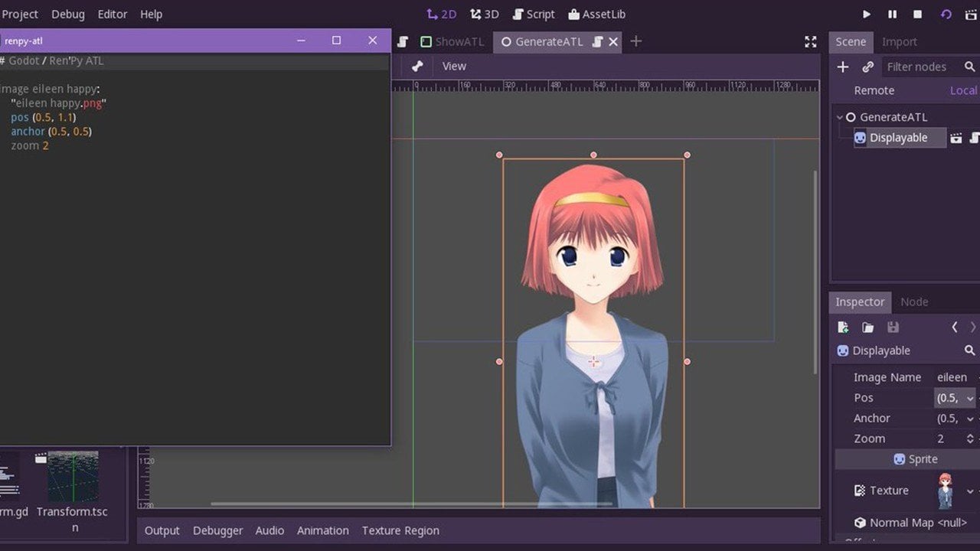Screen dimensions: 980x551
Task: Click the Normal Map null field
Action: tap(953, 523)
